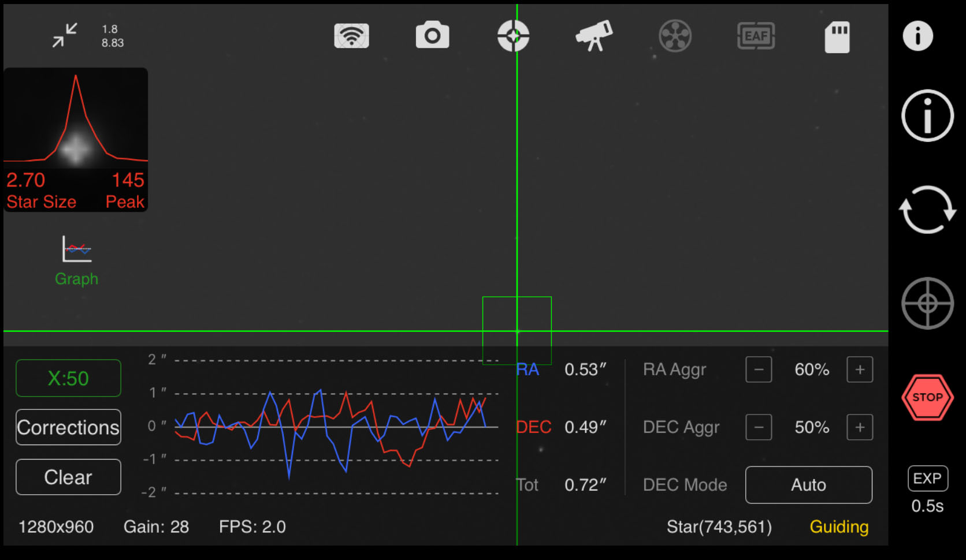
Task: Toggle the Corrections view button
Action: 68,427
